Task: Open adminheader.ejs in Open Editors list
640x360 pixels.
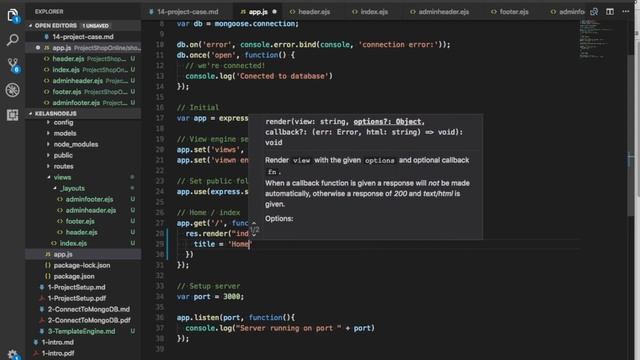Action: point(84,81)
